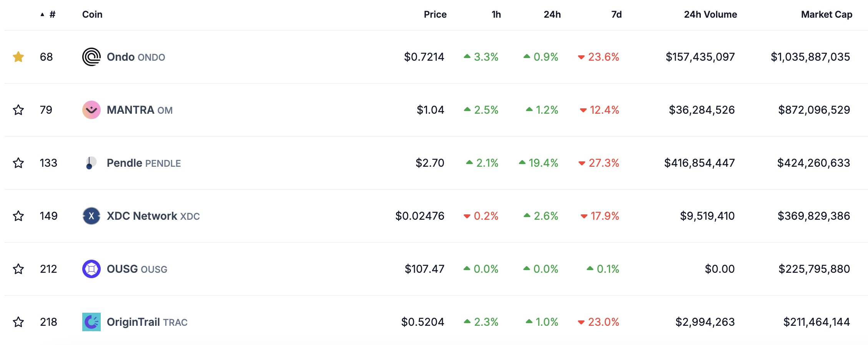The width and height of the screenshot is (868, 345).
Task: Click the XDC Network logo icon
Action: (91, 216)
